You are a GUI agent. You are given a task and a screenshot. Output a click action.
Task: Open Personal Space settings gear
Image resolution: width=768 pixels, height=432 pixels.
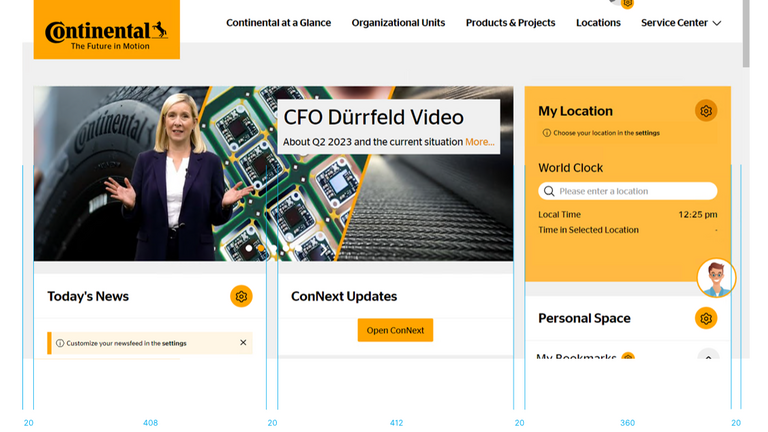click(706, 318)
